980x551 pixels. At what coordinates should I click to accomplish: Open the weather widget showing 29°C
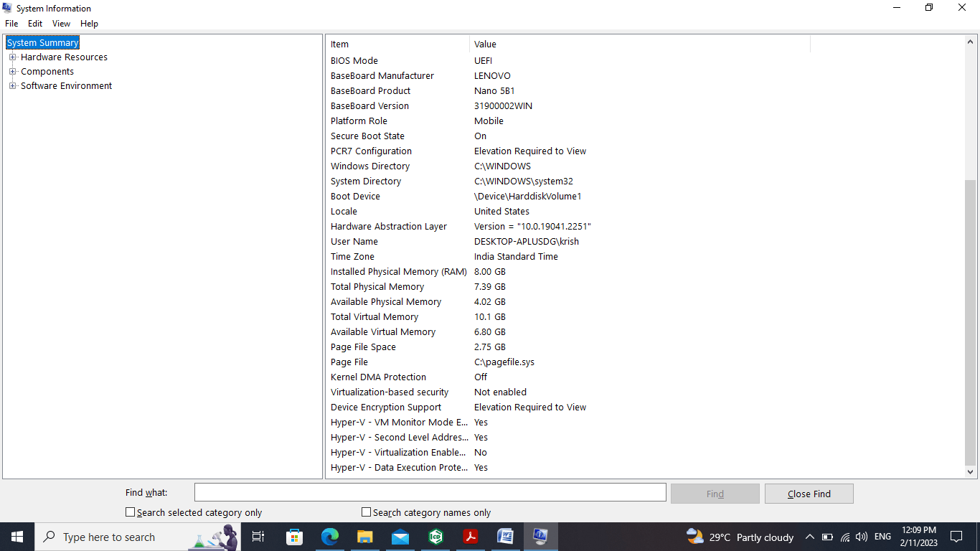740,537
